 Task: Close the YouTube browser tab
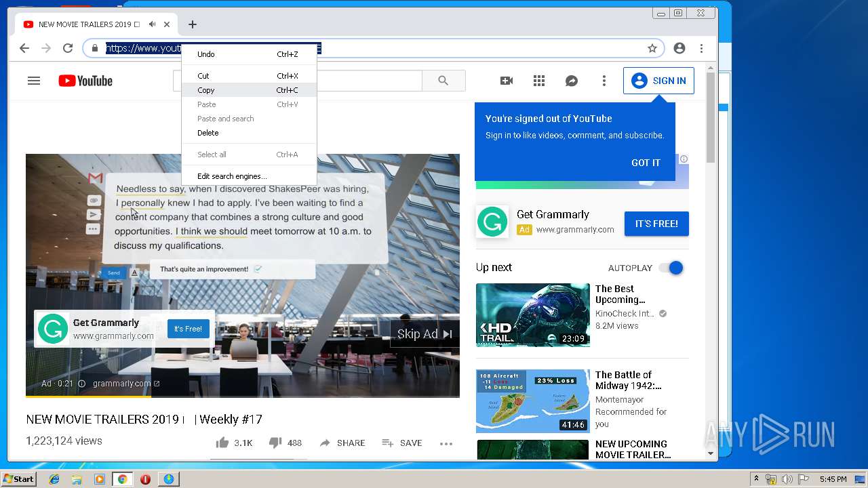pos(167,24)
